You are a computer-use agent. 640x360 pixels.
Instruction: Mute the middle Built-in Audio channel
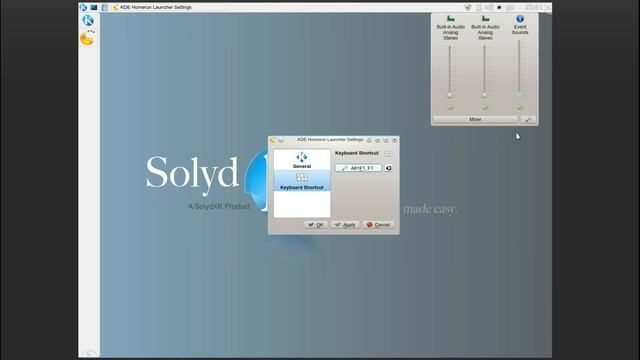pos(485,108)
